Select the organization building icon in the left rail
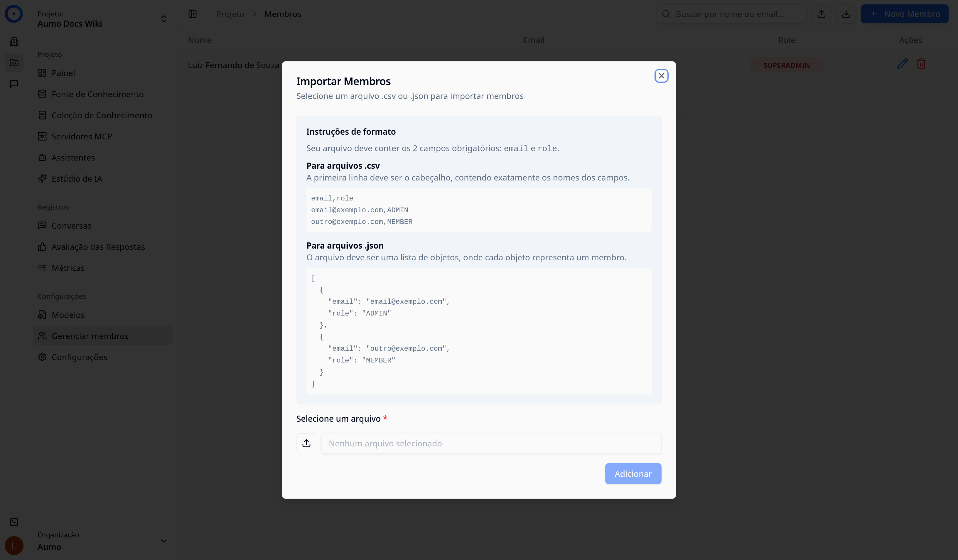958x560 pixels. pyautogui.click(x=14, y=41)
